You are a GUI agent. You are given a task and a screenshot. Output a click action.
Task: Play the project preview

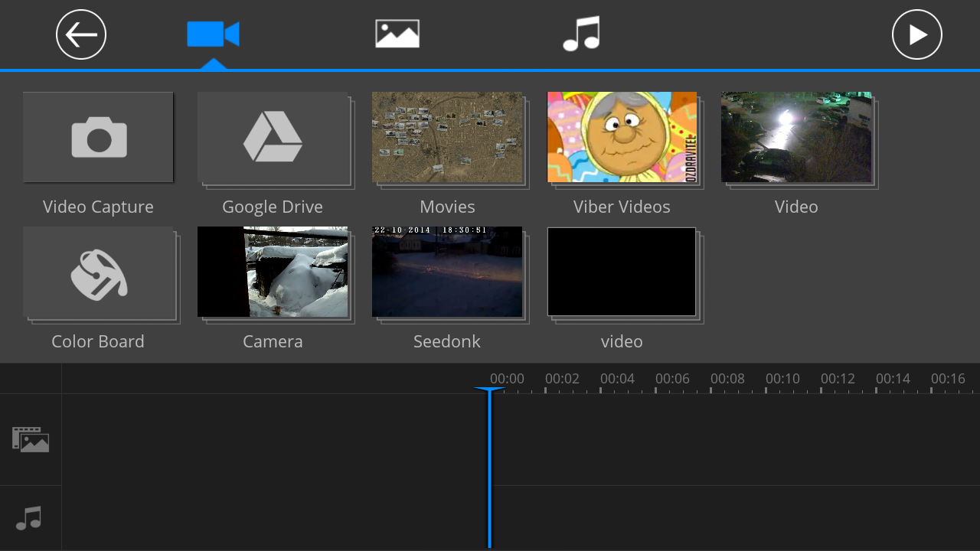tap(917, 34)
